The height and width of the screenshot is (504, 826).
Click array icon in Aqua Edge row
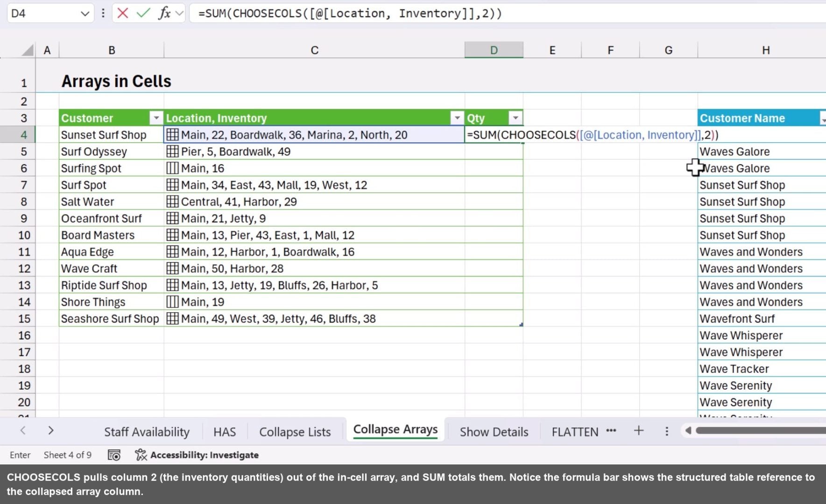[172, 252]
